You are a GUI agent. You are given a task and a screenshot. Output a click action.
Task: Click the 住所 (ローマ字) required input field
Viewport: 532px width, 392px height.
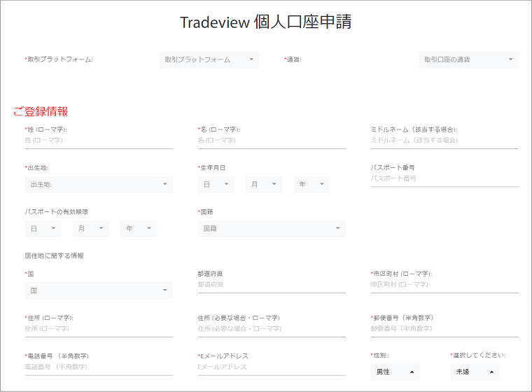click(99, 329)
